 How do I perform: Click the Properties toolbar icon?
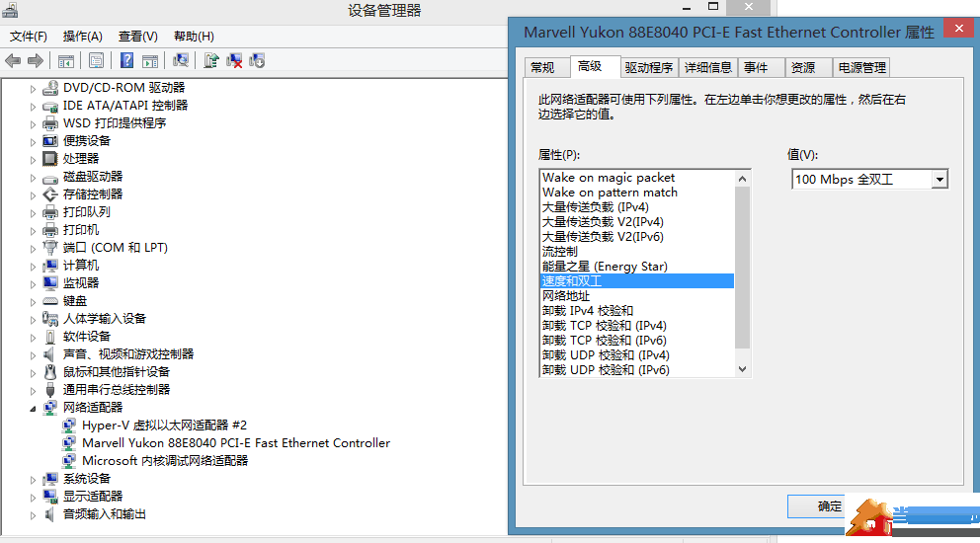pyautogui.click(x=96, y=60)
